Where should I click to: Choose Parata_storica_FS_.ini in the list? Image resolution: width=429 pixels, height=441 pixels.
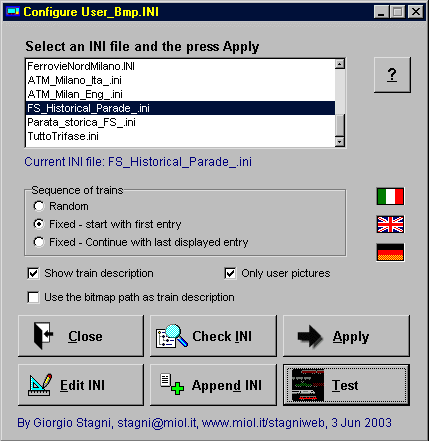[180, 122]
